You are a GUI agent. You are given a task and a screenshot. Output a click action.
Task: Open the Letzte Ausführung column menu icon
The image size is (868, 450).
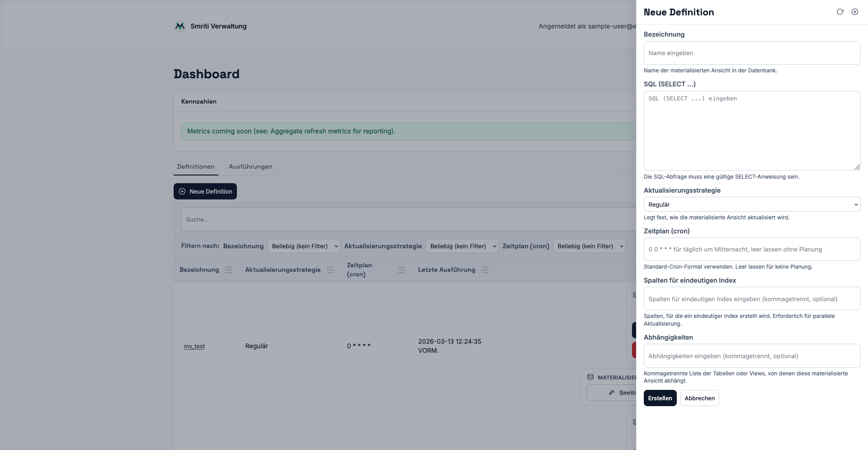pos(485,270)
